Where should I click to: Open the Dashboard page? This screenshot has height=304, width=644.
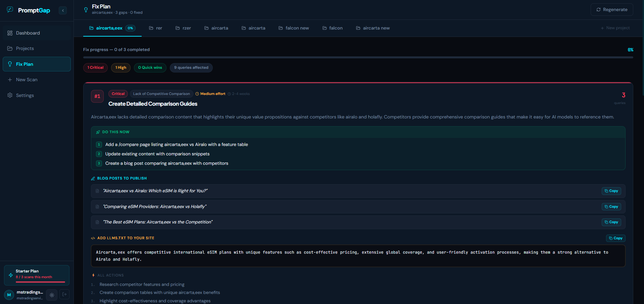coord(37,33)
